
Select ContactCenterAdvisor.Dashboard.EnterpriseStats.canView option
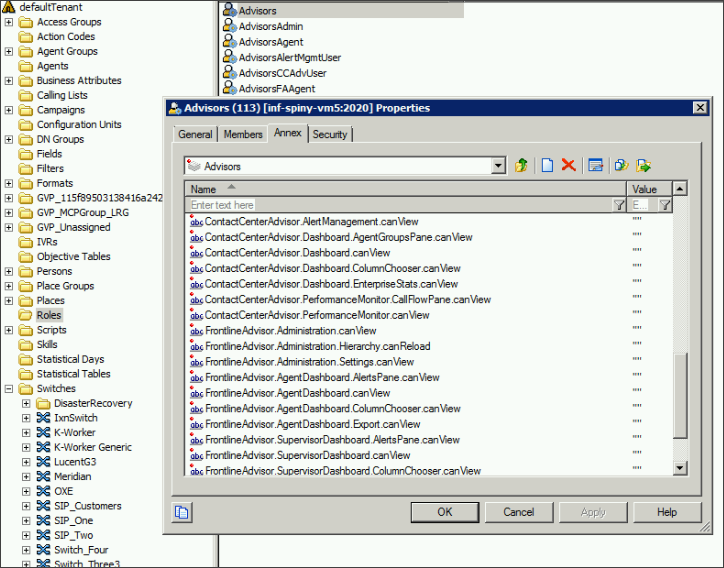click(x=332, y=284)
